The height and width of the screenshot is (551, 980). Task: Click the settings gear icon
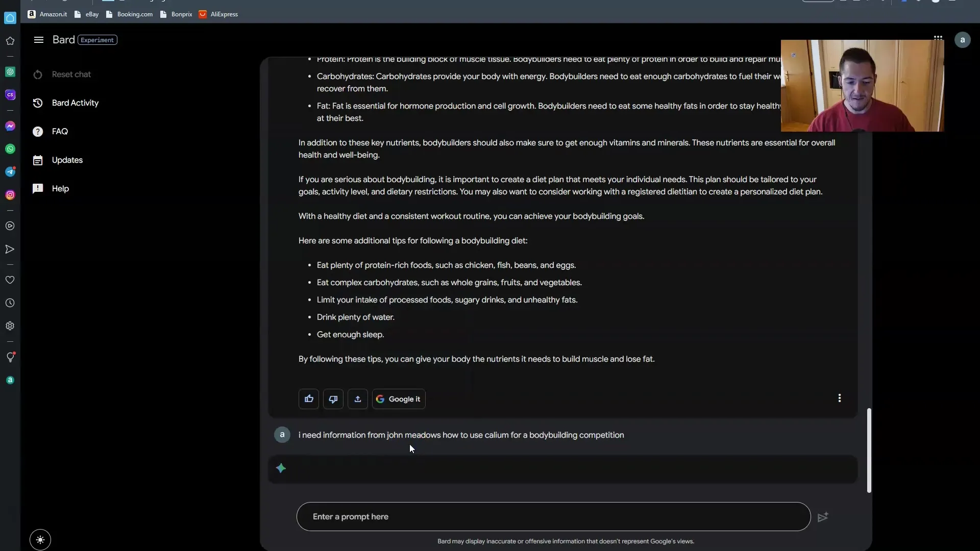[9, 325]
